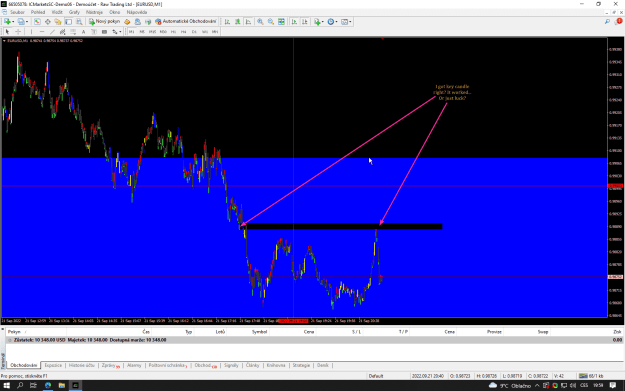625x391 pixels.
Task: Switch chart to line chart icon
Action: 248,22
